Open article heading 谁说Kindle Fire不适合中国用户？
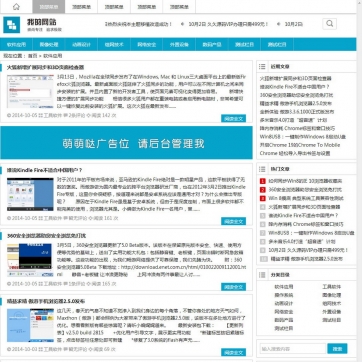Viewport: 362px width, 362px height. [x=44, y=170]
